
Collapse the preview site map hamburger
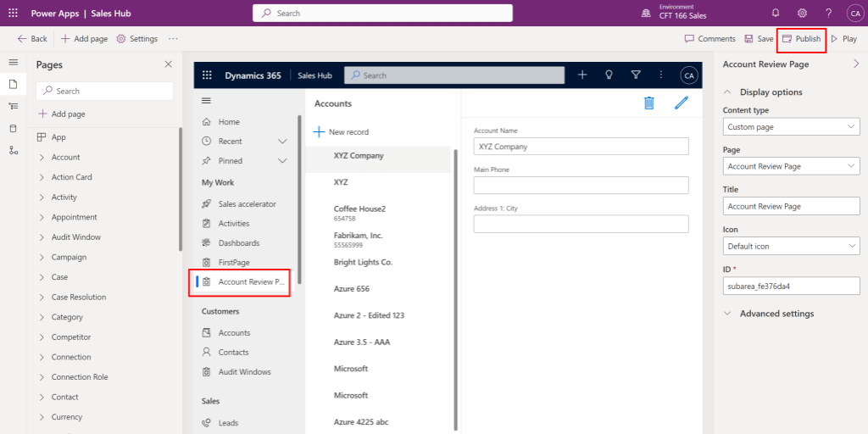click(x=206, y=100)
